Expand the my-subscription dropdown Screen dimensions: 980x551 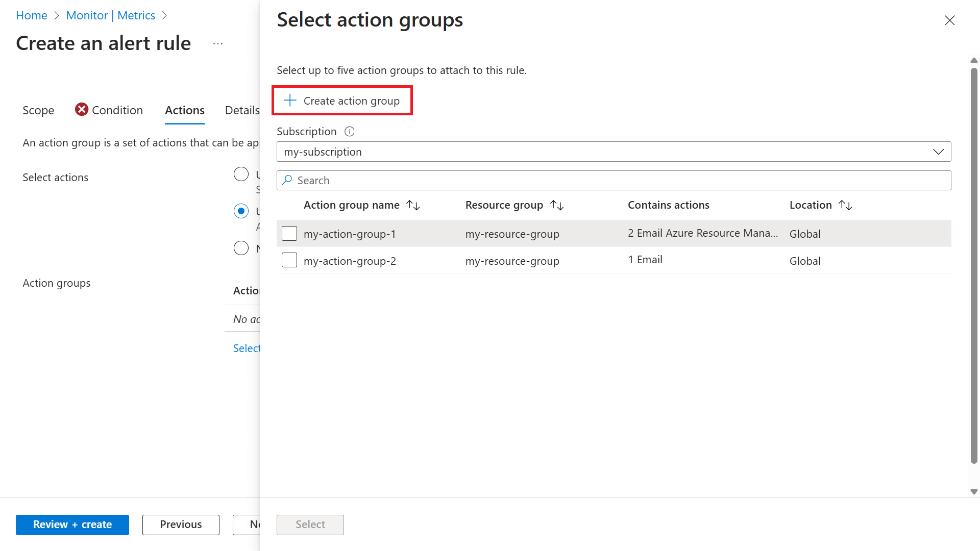938,152
